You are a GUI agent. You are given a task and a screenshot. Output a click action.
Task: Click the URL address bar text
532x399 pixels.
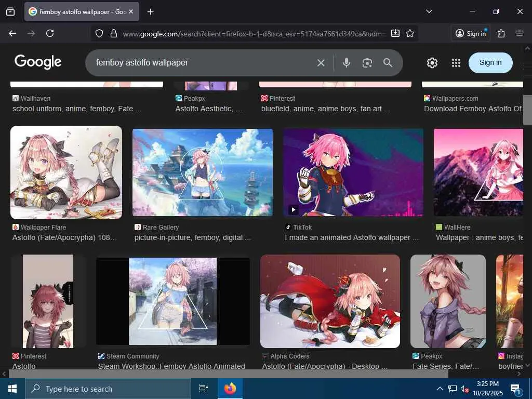click(254, 34)
